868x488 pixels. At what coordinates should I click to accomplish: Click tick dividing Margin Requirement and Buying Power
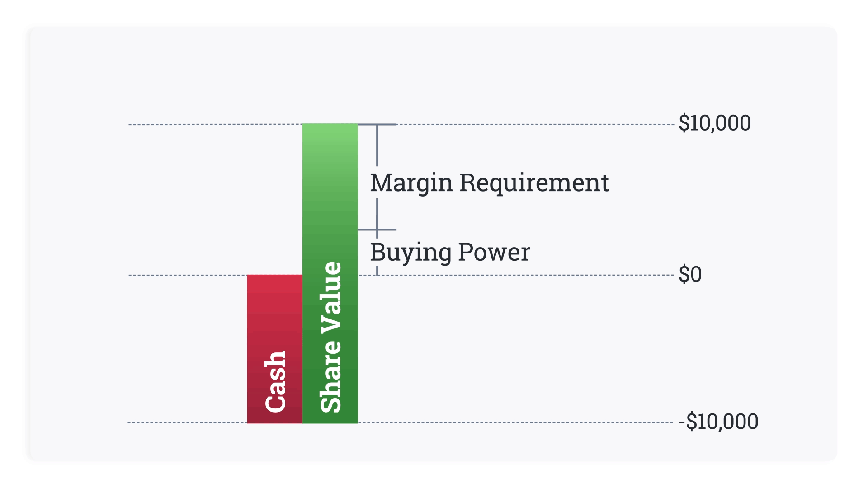pyautogui.click(x=377, y=230)
